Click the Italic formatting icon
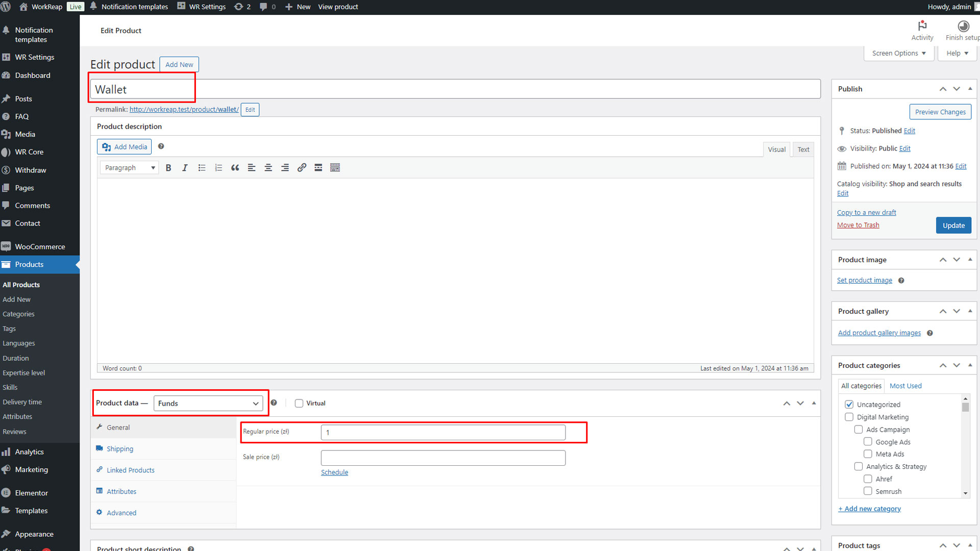The width and height of the screenshot is (980, 551). click(185, 168)
